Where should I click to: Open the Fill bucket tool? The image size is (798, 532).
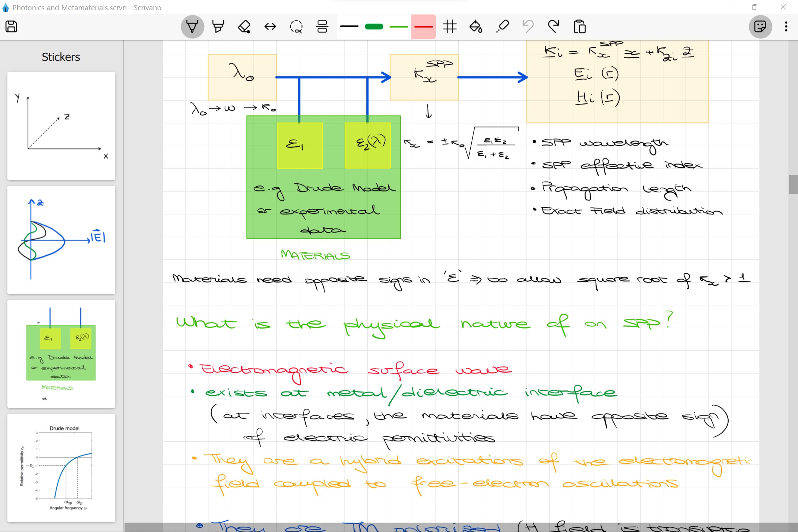(x=476, y=27)
